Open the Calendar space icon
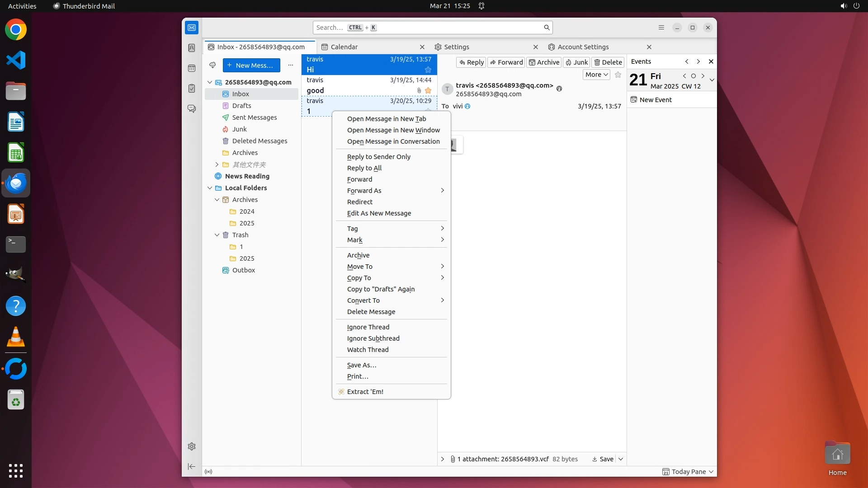Screen dimensions: 868x488 (192, 68)
